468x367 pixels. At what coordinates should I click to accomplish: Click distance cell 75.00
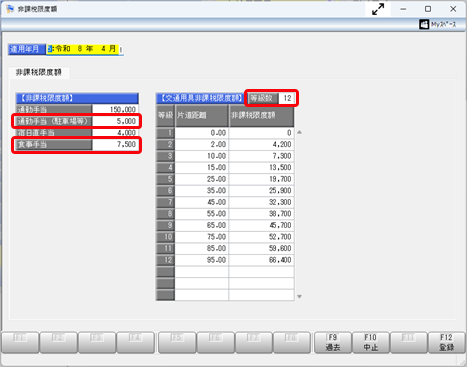tap(202, 237)
